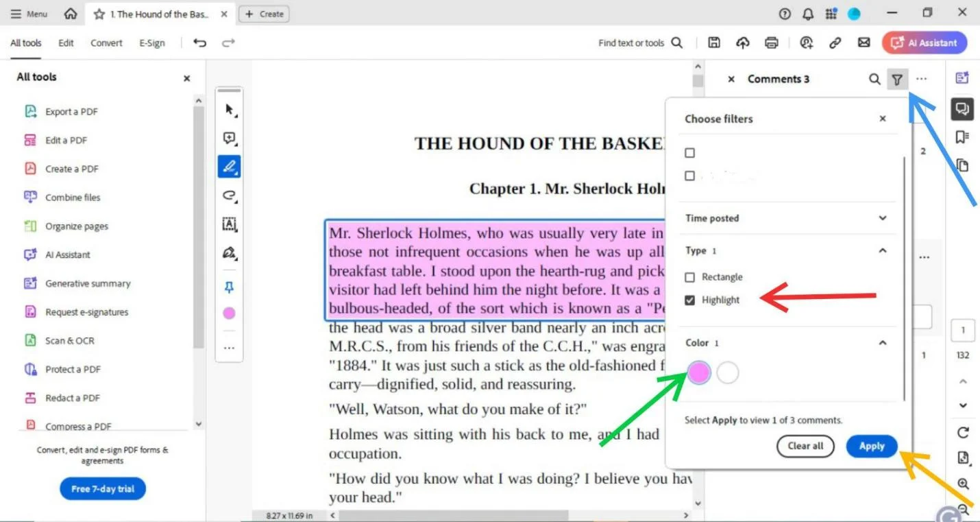
Task: Pin the quick toolbar
Action: pyautogui.click(x=229, y=287)
